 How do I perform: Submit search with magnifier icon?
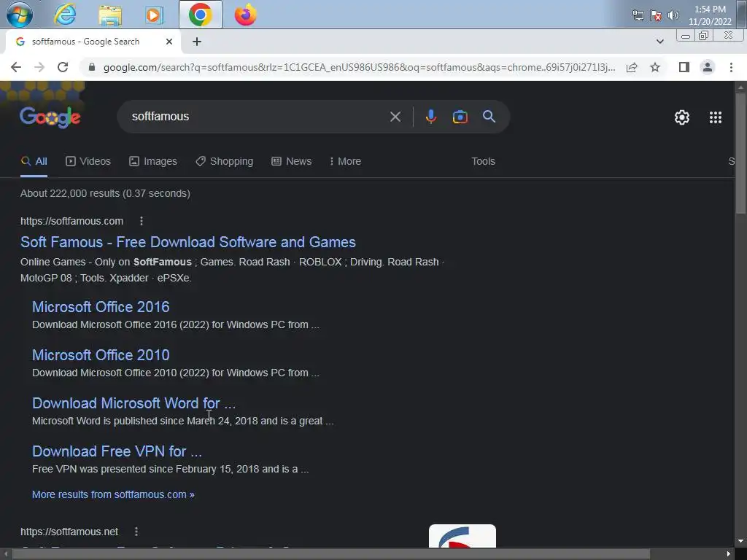(x=489, y=117)
